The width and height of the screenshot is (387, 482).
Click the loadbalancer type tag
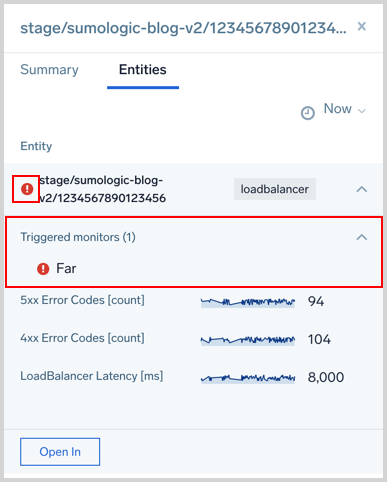click(275, 189)
